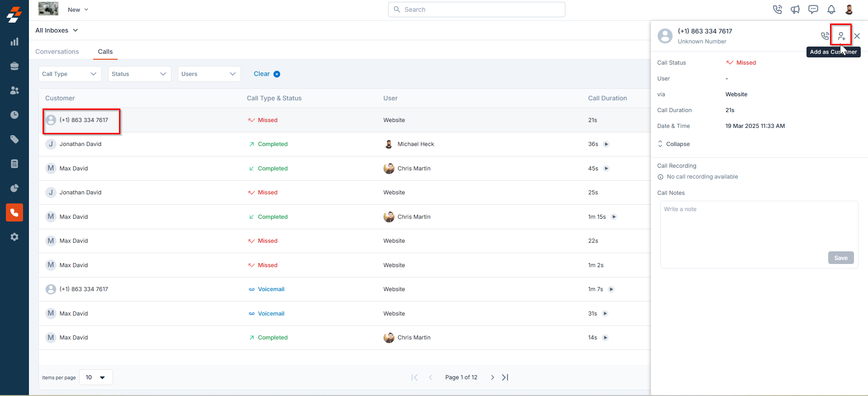The height and width of the screenshot is (396, 868).
Task: Open Jonathan David's 36s completed call
Action: (x=345, y=144)
